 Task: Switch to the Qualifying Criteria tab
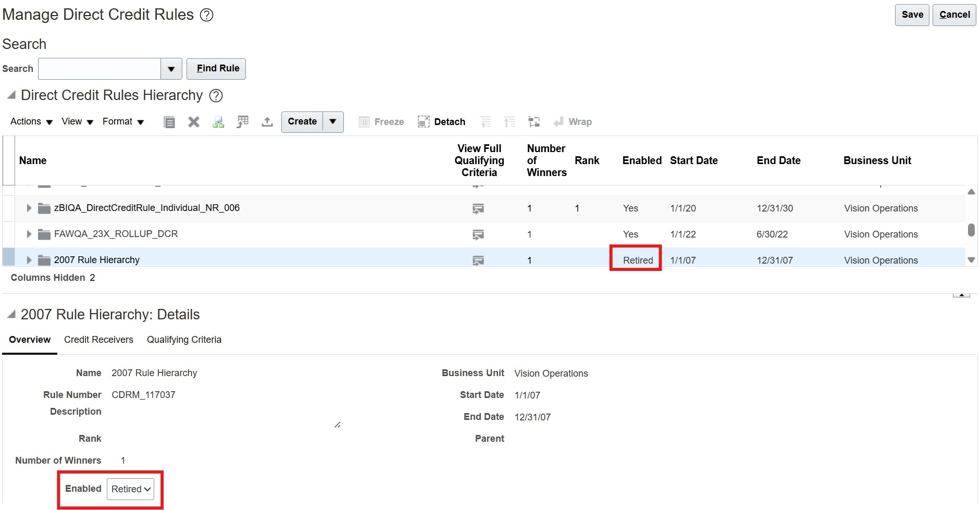pos(184,340)
